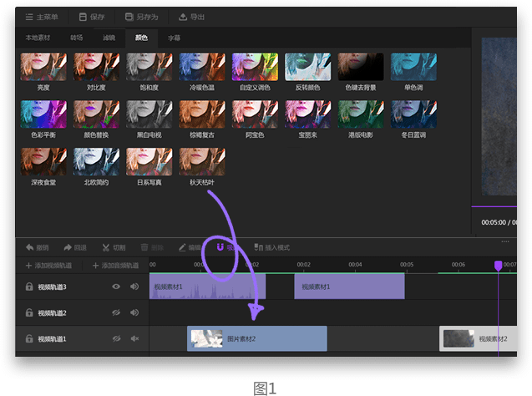
Task: Select the 颜色 tab
Action: [141, 38]
